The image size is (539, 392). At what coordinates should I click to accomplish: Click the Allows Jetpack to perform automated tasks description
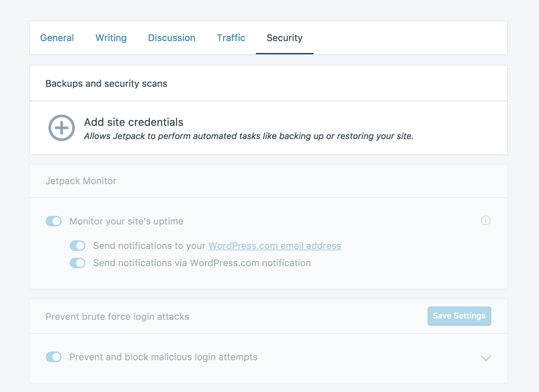pos(249,136)
